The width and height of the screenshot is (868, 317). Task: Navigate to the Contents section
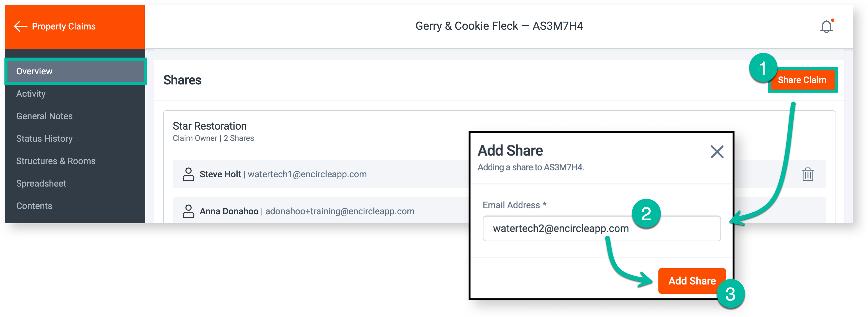coord(34,206)
